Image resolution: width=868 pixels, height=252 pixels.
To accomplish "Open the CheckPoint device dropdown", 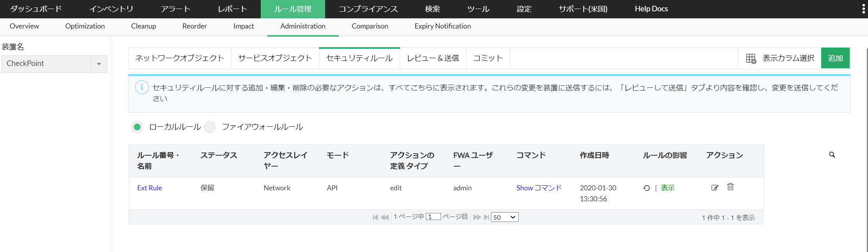I will click(x=54, y=64).
